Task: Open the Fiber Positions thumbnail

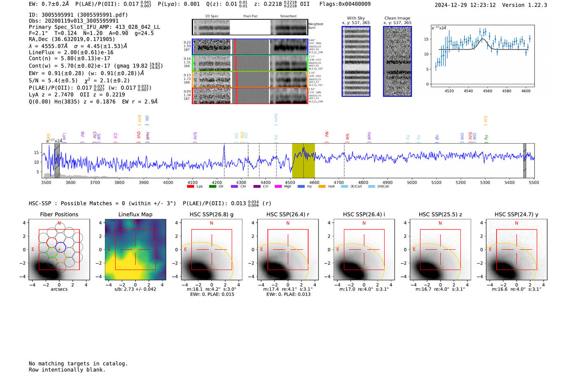Action: (x=59, y=250)
